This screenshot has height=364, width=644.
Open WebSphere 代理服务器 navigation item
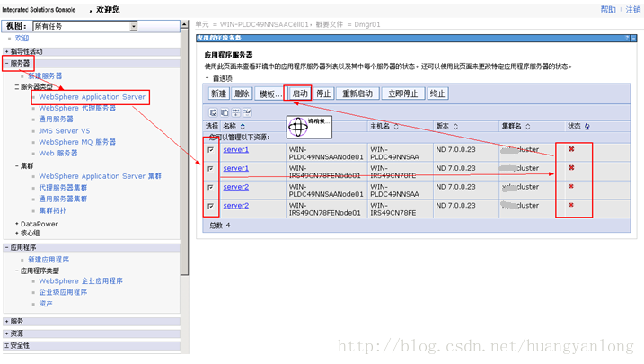pos(77,108)
